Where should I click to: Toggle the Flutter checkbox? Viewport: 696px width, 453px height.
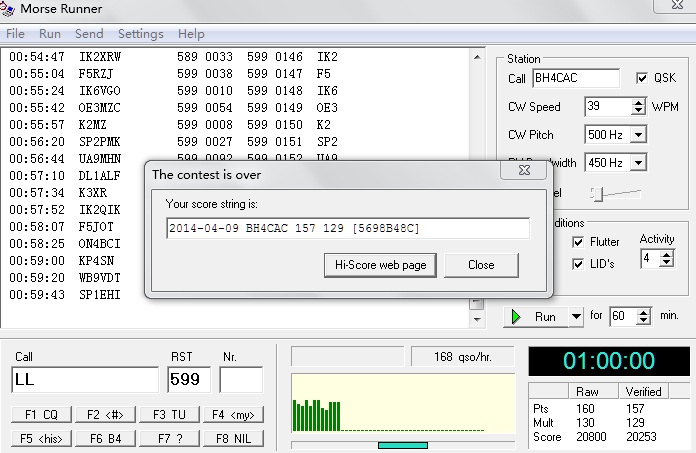pos(577,242)
